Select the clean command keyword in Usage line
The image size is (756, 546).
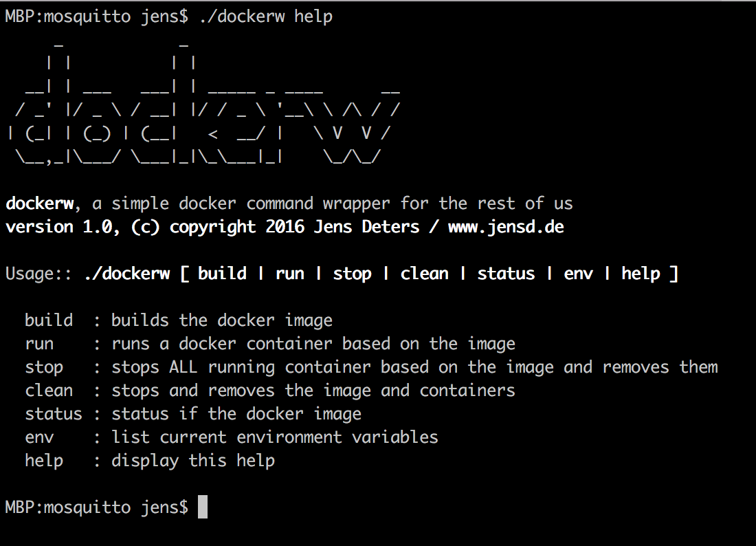[423, 274]
